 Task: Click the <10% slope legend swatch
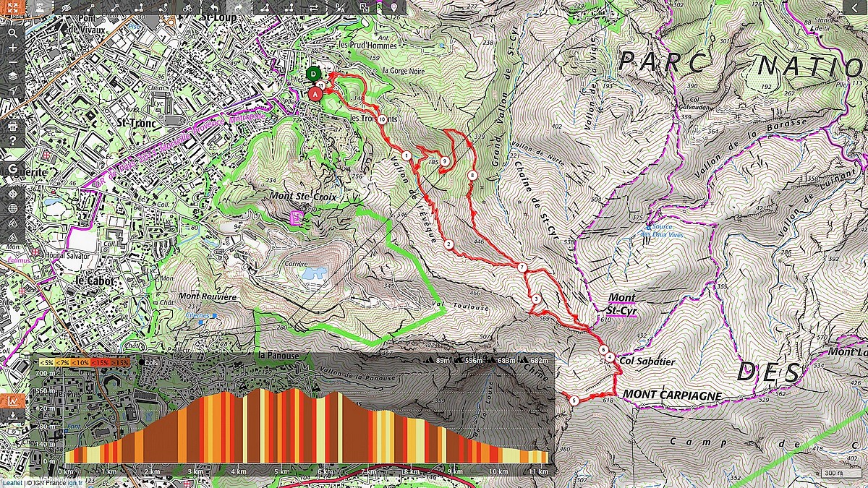[80, 362]
